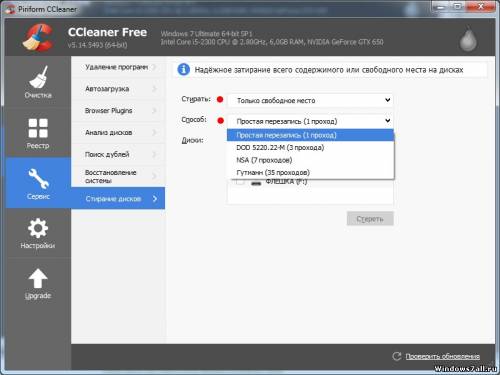Click the Upgrade arrow icon
Viewport: 500px width, 375px height.
(x=38, y=278)
